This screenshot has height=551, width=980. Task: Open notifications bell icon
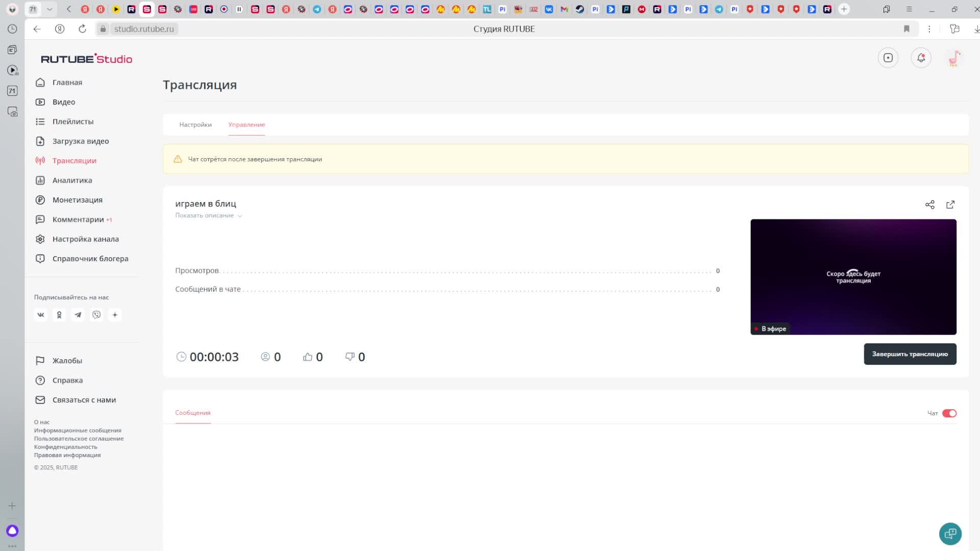(921, 58)
